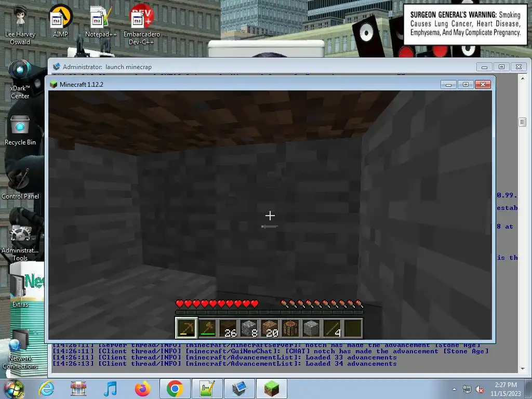Minimize the launch minecrap console window
Screen dimensions: 532x399
484,67
